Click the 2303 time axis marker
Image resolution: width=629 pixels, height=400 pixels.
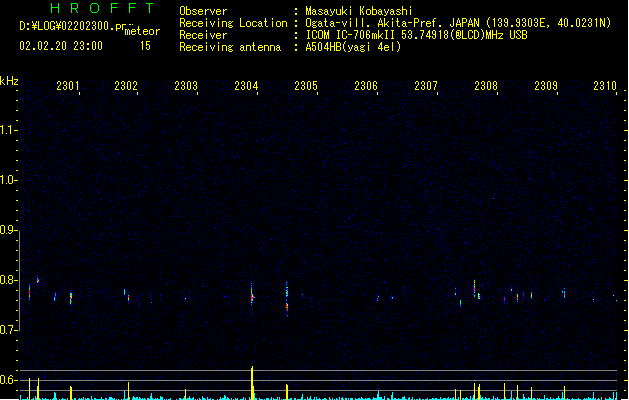pos(186,86)
